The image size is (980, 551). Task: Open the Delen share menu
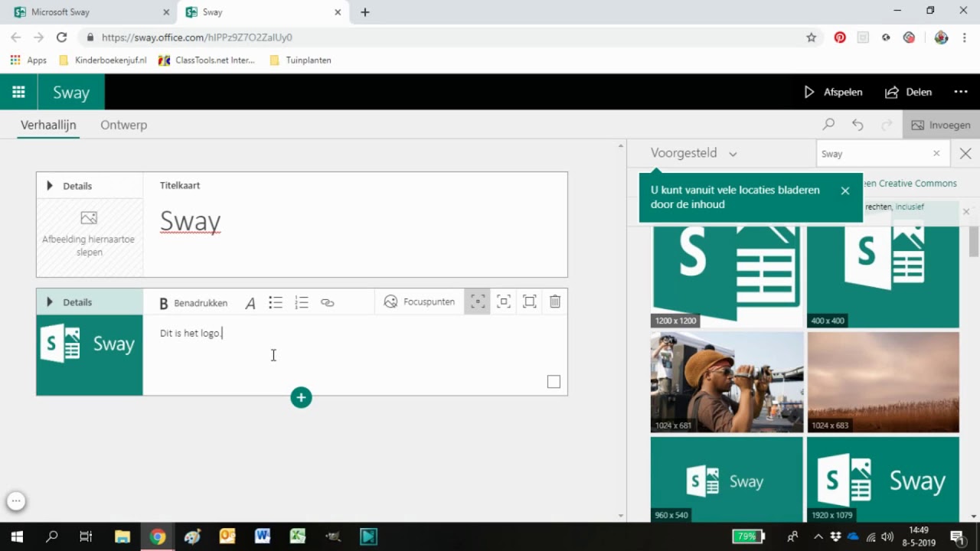[x=909, y=92]
